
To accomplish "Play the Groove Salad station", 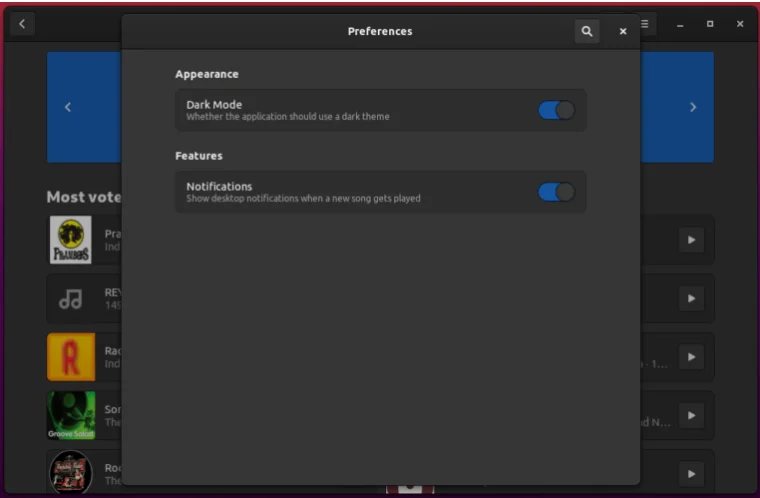I will [x=691, y=415].
